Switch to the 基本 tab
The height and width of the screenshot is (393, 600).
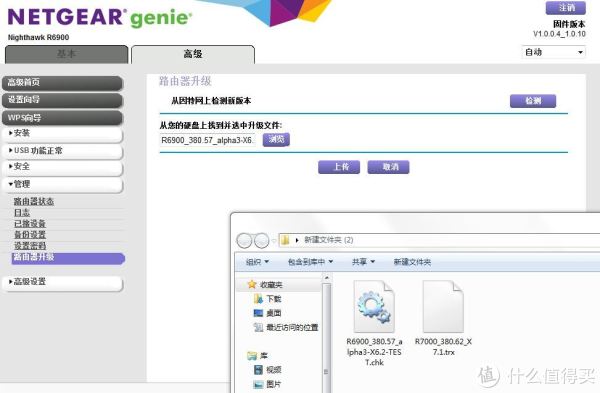[66, 54]
